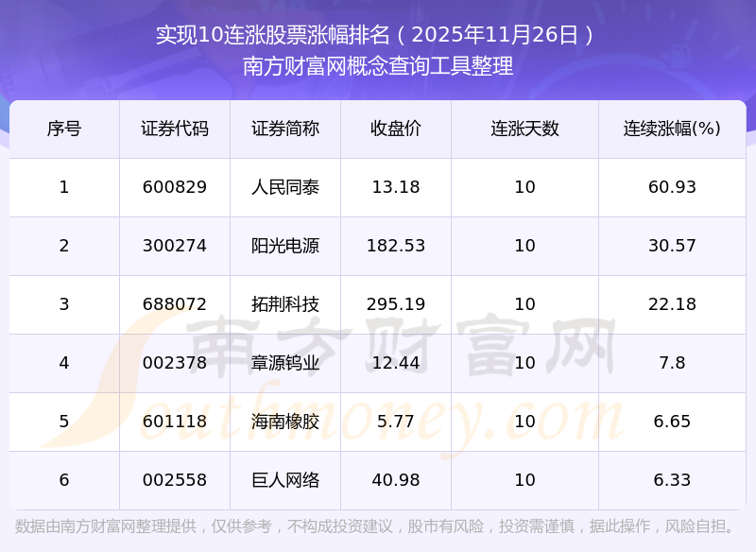Click closing price 40.98
Screen dimensions: 756x552
click(x=396, y=480)
